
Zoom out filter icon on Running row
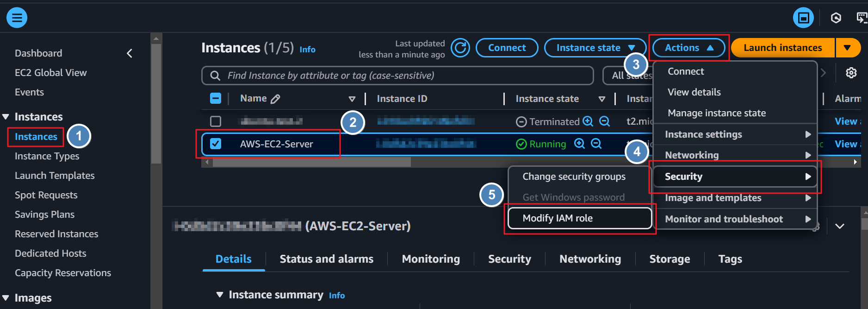pos(596,144)
